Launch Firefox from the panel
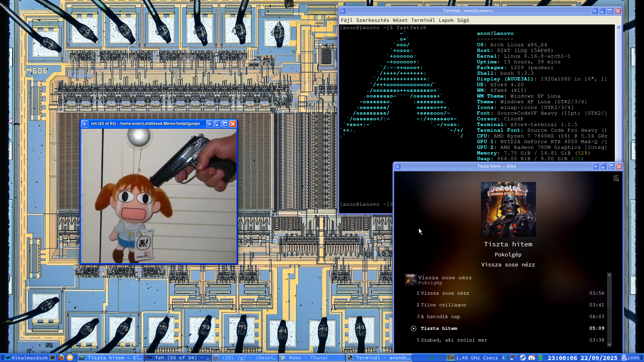This screenshot has width=644, height=362. click(x=61, y=358)
